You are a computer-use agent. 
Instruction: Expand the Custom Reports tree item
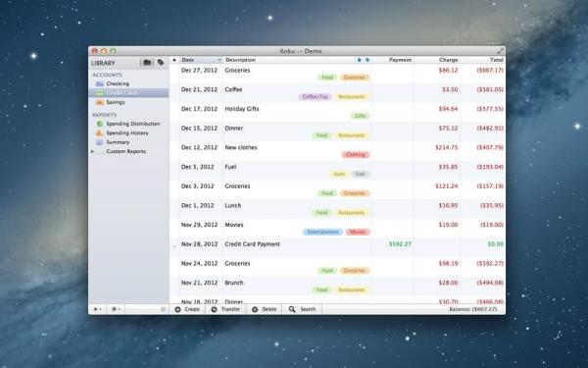(92, 151)
